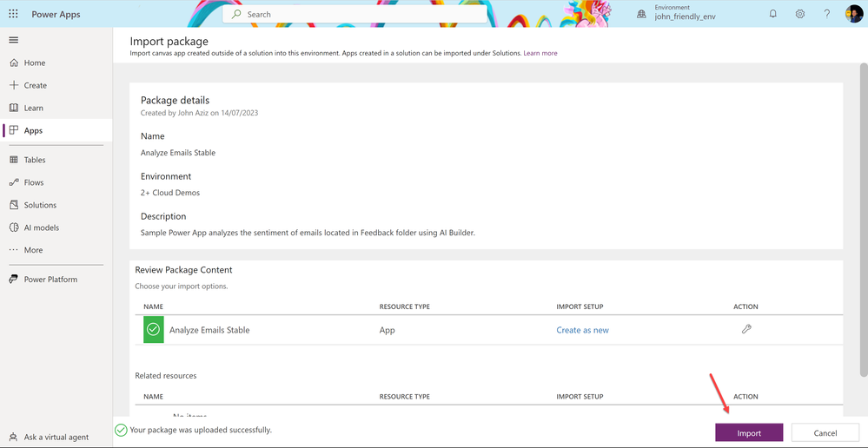868x448 pixels.
Task: Click the Analyze Emails Stable row name
Action: [209, 330]
